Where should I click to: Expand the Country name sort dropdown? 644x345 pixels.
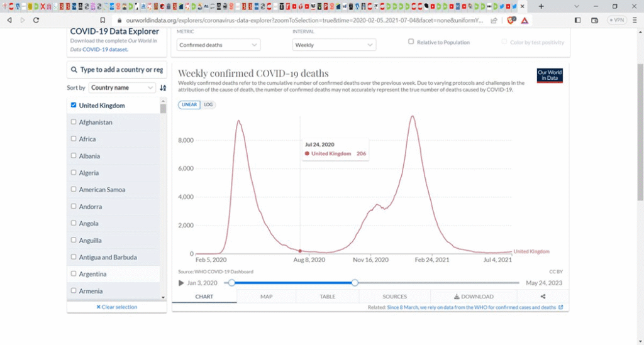click(122, 88)
